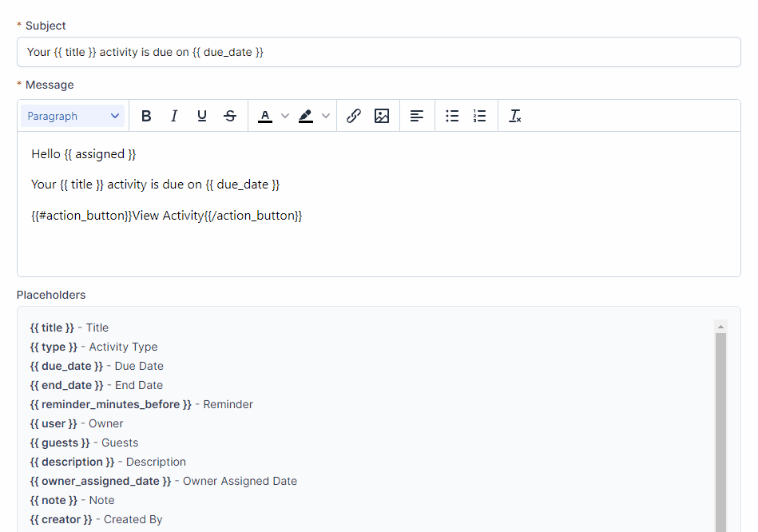Click the placeholders list scrollbar up arrow
Screen dimensions: 758x532
[720, 327]
